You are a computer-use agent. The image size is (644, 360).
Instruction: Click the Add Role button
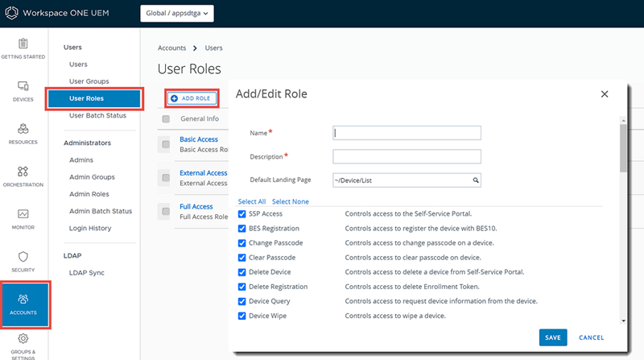[192, 98]
